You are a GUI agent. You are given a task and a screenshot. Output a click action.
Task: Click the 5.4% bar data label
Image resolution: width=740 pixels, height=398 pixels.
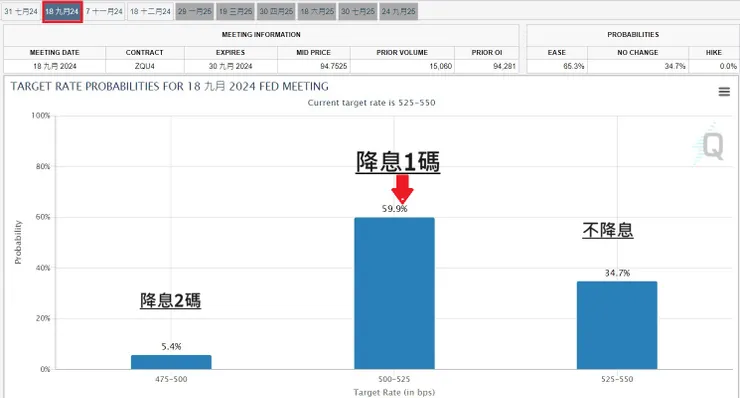[171, 347]
